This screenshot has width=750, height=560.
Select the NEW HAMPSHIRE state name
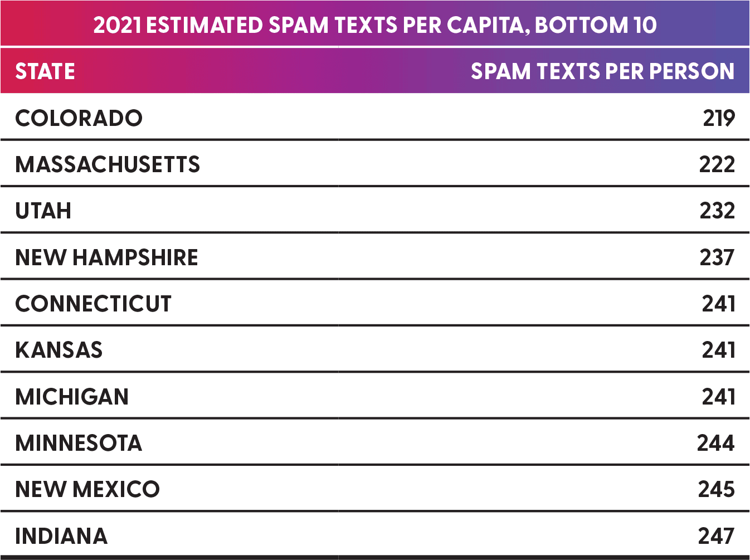(x=106, y=257)
